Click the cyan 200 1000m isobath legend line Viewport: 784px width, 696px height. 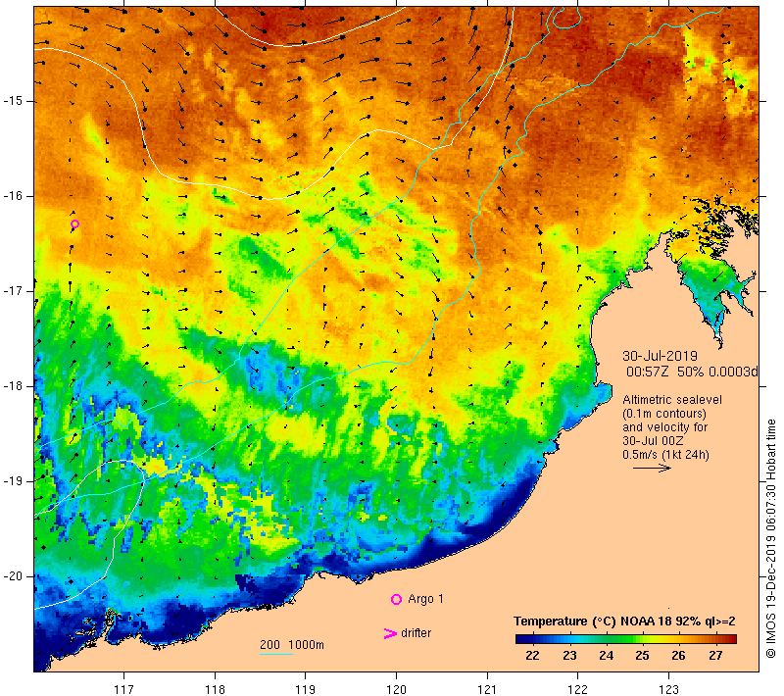pyautogui.click(x=276, y=654)
